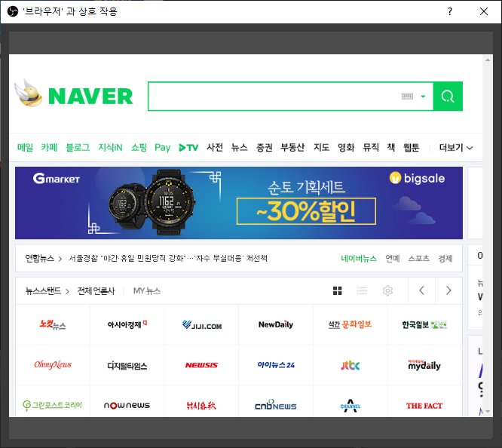Click the winged hat doodle beside NAVER
The width and height of the screenshot is (502, 448).
(x=28, y=93)
